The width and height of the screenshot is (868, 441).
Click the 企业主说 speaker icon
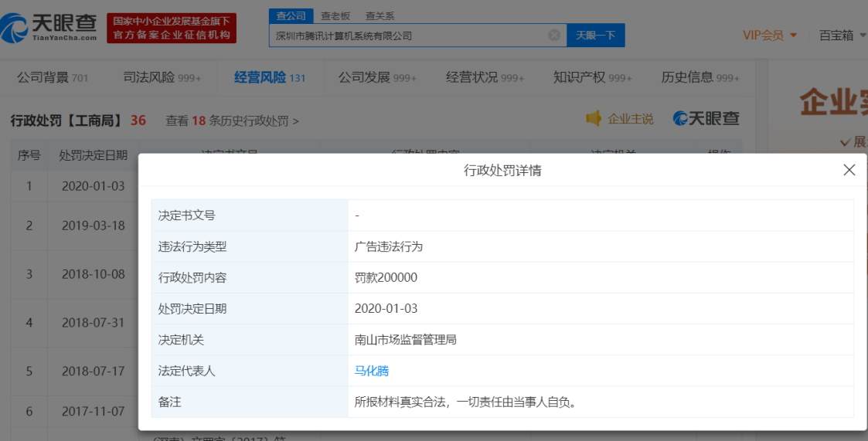click(594, 118)
